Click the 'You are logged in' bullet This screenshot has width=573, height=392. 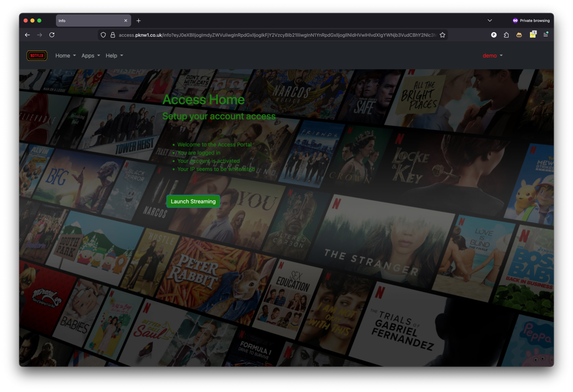[199, 153]
